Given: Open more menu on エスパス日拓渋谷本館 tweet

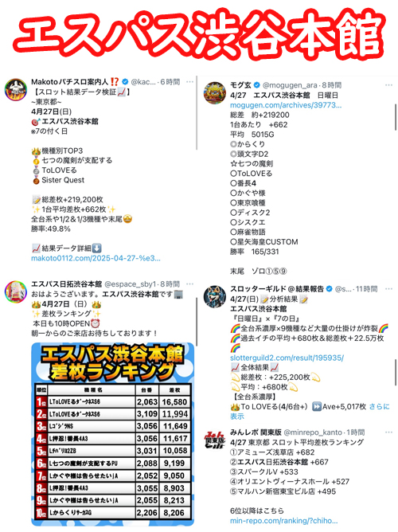Looking at the screenshot, I should [x=190, y=284].
